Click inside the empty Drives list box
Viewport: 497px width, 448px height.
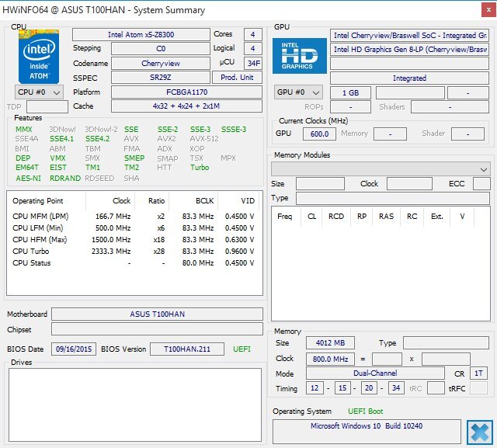134,403
